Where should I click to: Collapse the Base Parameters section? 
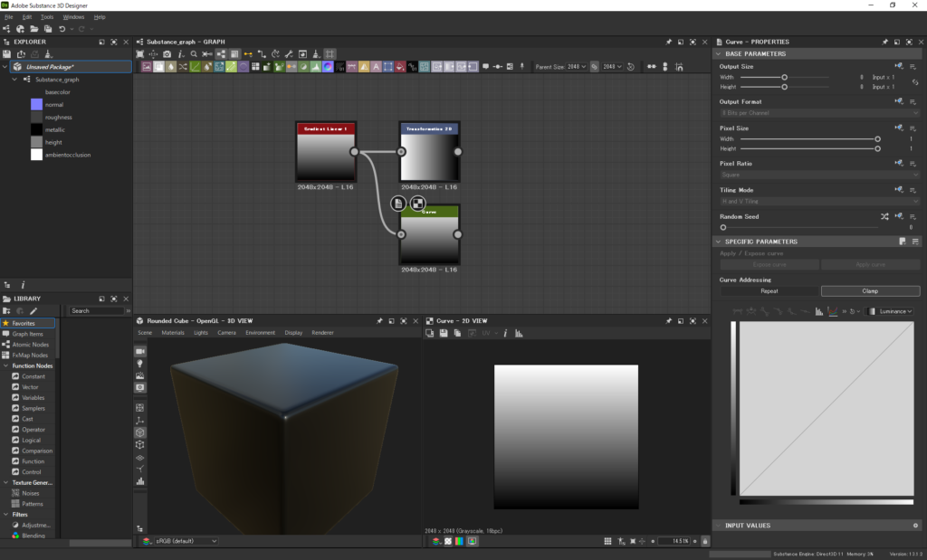pos(718,53)
